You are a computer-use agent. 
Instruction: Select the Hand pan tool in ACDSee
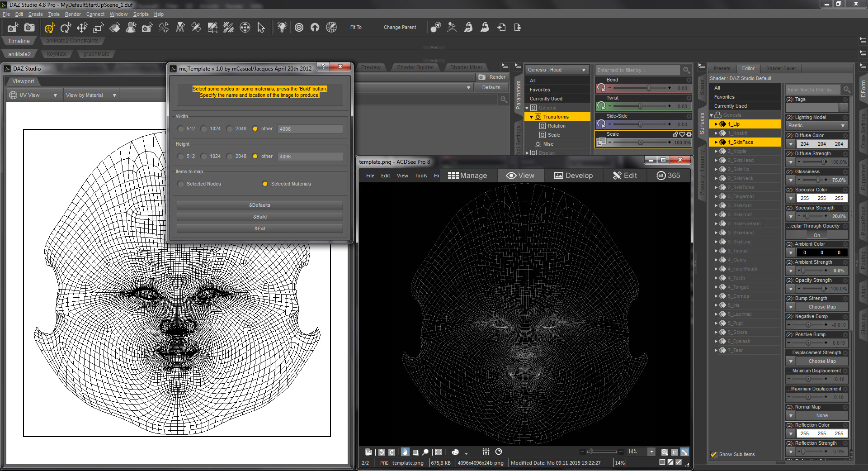coord(405,452)
